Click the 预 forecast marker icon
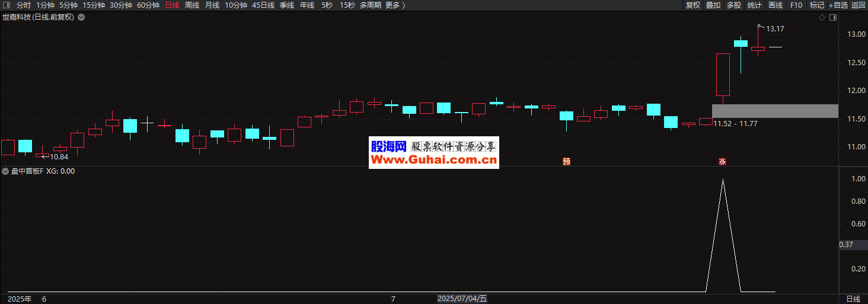868x304 pixels. click(566, 161)
